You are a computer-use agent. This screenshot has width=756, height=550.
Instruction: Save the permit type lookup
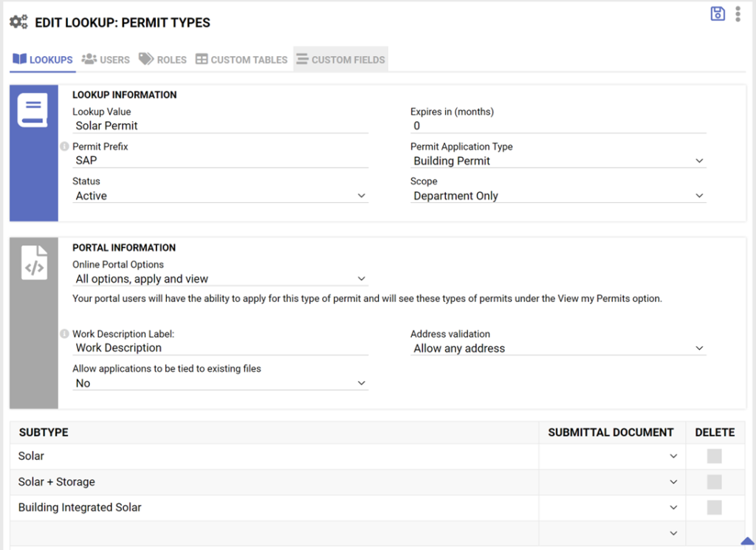pyautogui.click(x=717, y=13)
